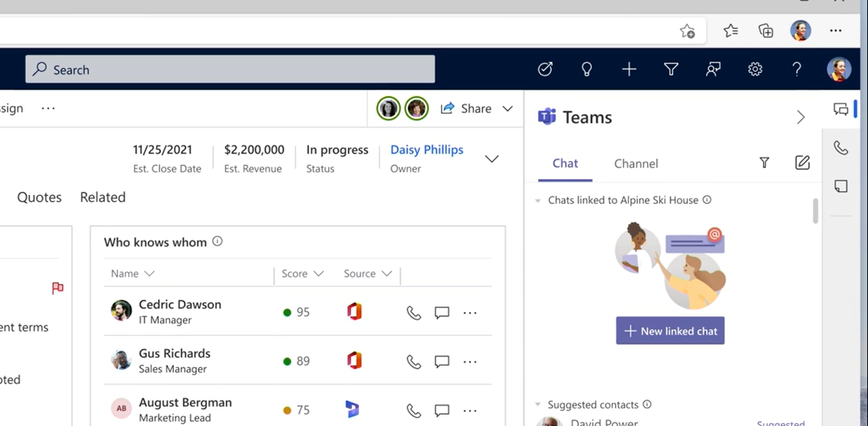The image size is (868, 426).
Task: Start chat with Cedric Dawson
Action: coord(442,313)
